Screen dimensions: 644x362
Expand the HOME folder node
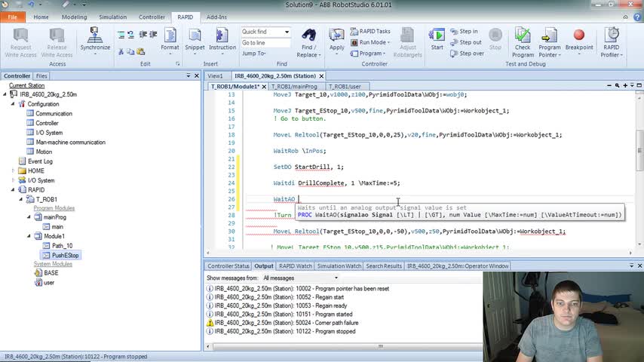(13, 170)
